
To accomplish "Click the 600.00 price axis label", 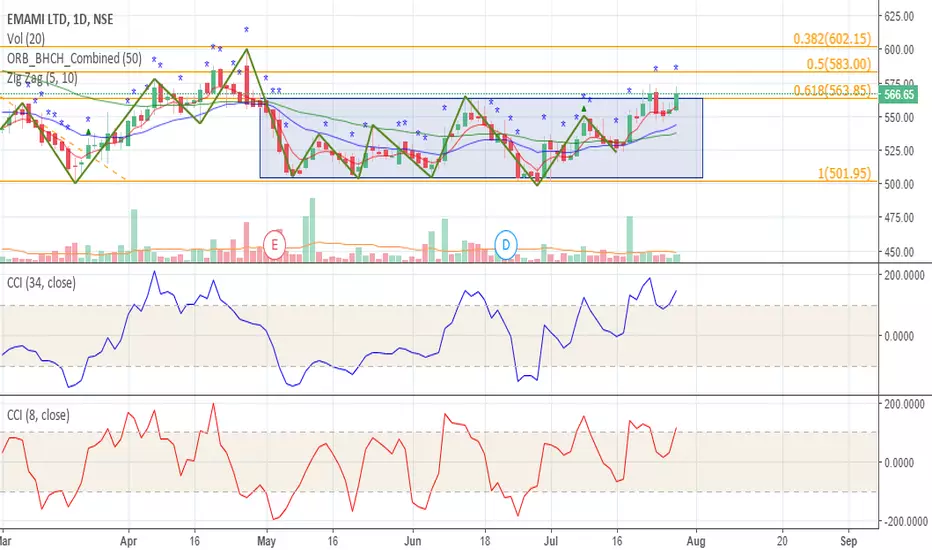I will click(899, 50).
